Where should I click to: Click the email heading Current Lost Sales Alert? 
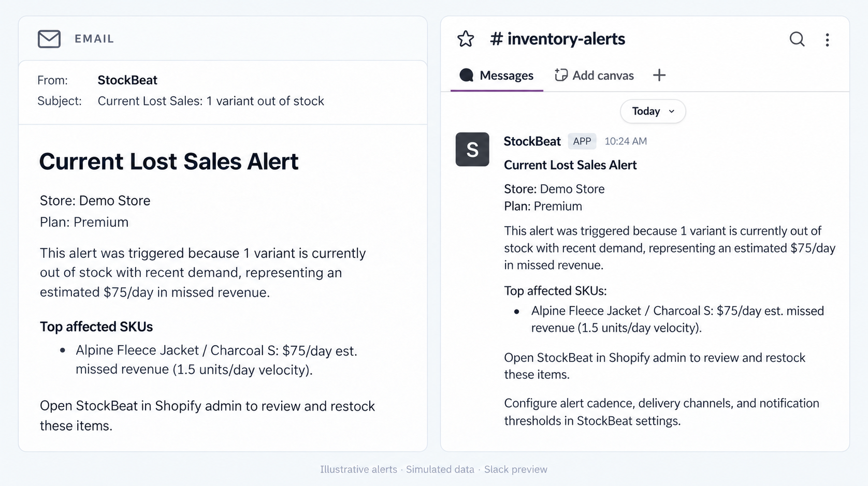[x=169, y=161]
